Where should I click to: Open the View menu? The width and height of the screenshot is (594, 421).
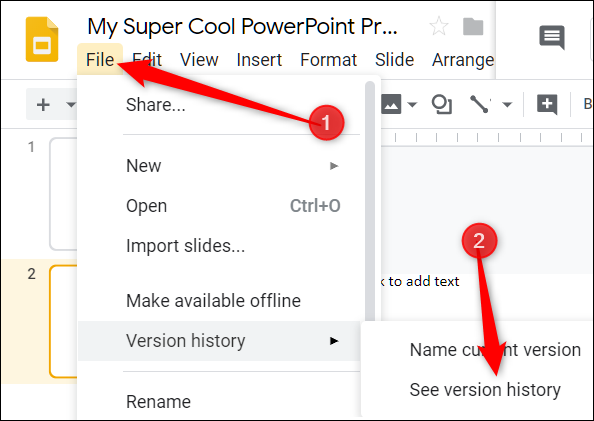(x=199, y=59)
